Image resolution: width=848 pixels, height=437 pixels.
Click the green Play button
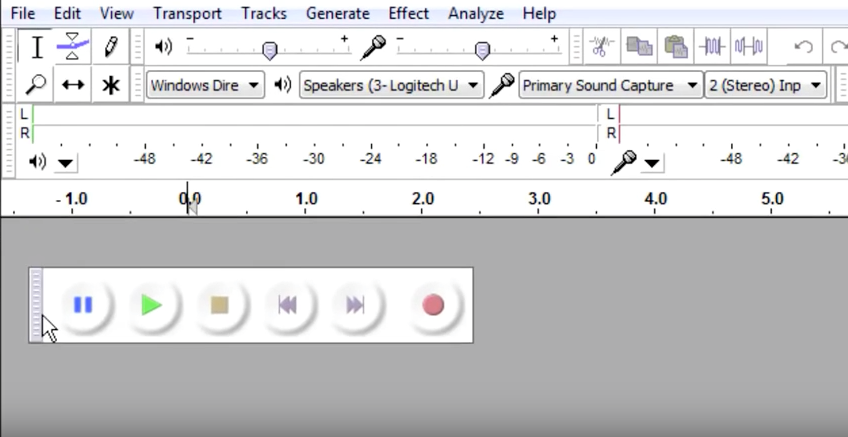click(x=151, y=305)
